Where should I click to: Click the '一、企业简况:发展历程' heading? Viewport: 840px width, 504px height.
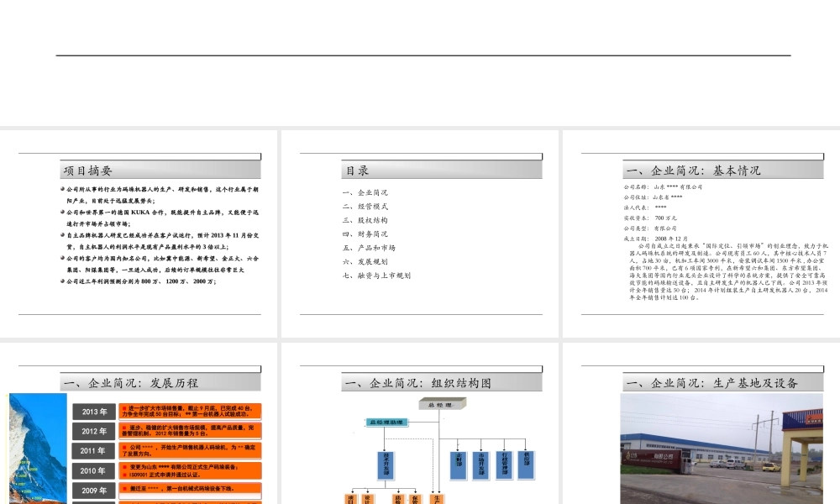click(x=131, y=383)
